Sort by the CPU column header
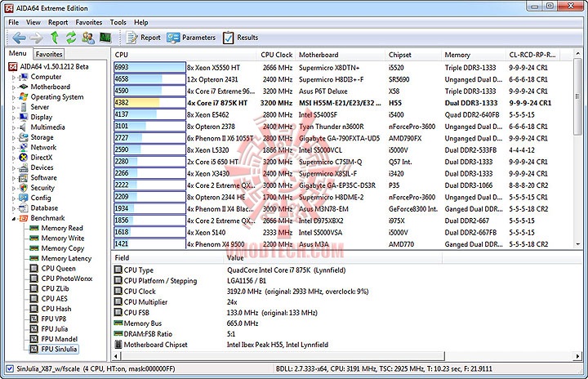This screenshot has width=588, height=379. tap(185, 55)
